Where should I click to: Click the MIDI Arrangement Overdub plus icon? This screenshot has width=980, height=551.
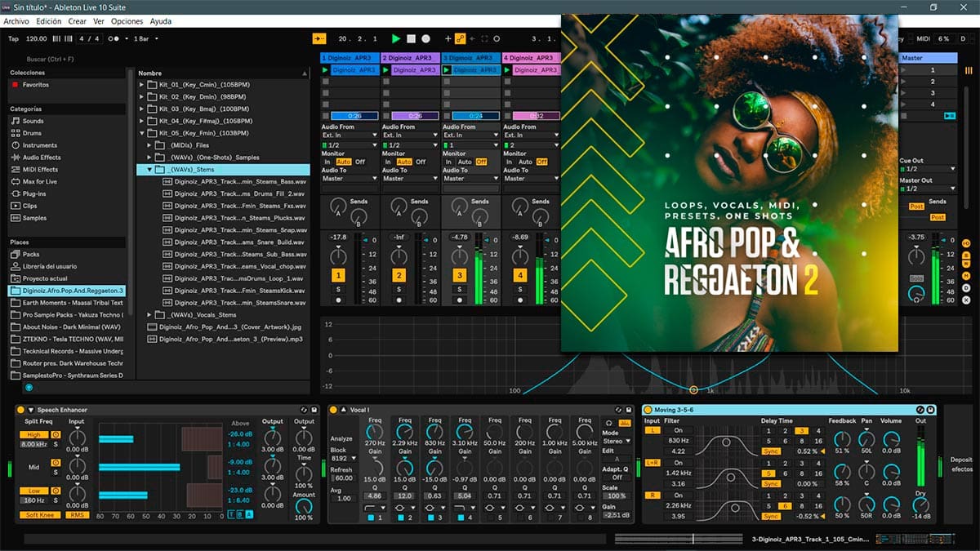(448, 38)
